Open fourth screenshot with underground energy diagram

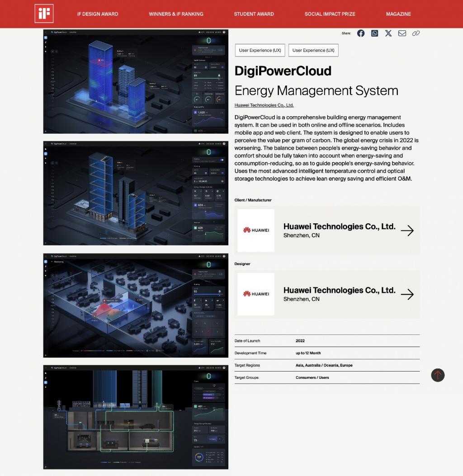coord(136,417)
